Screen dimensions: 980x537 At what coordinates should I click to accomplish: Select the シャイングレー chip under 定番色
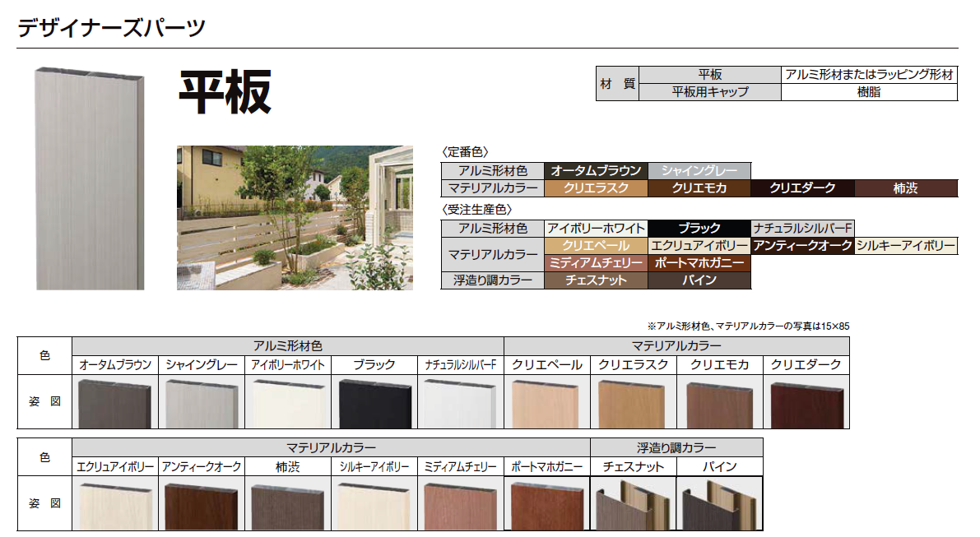[x=699, y=171]
